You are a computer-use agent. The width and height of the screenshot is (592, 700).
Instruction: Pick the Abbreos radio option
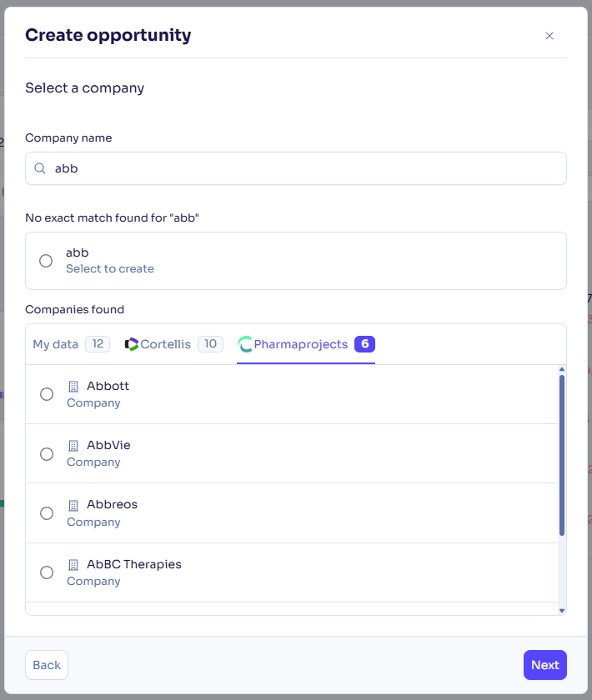click(x=47, y=513)
